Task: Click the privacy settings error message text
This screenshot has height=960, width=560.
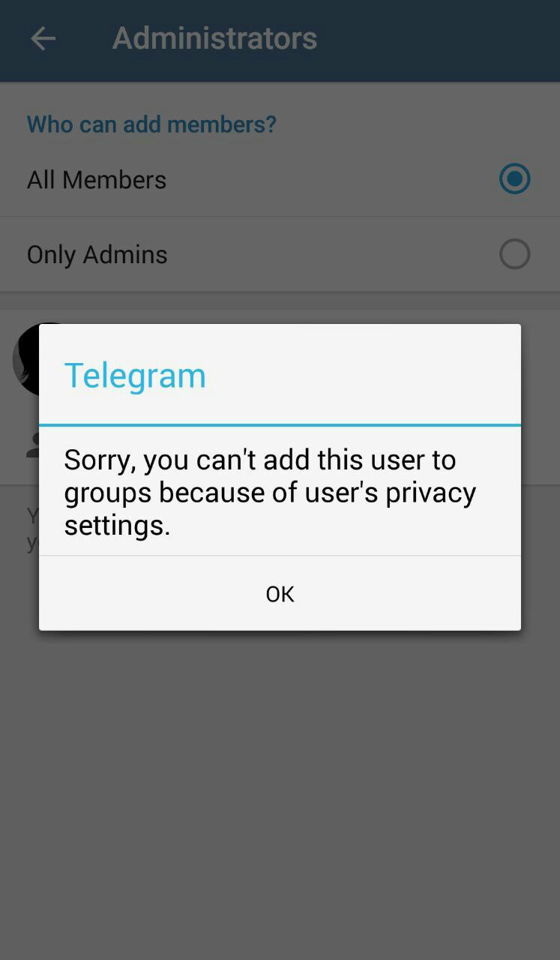Action: coord(270,492)
